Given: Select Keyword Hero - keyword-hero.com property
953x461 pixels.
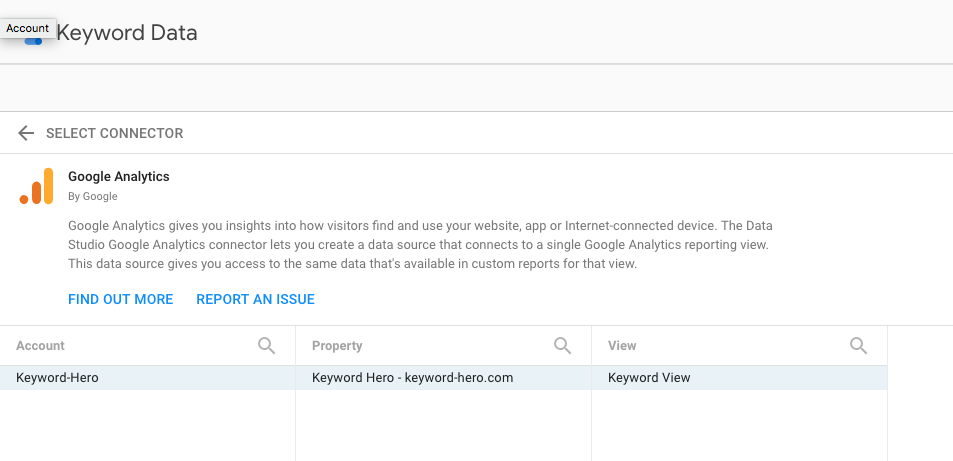Looking at the screenshot, I should pyautogui.click(x=443, y=378).
